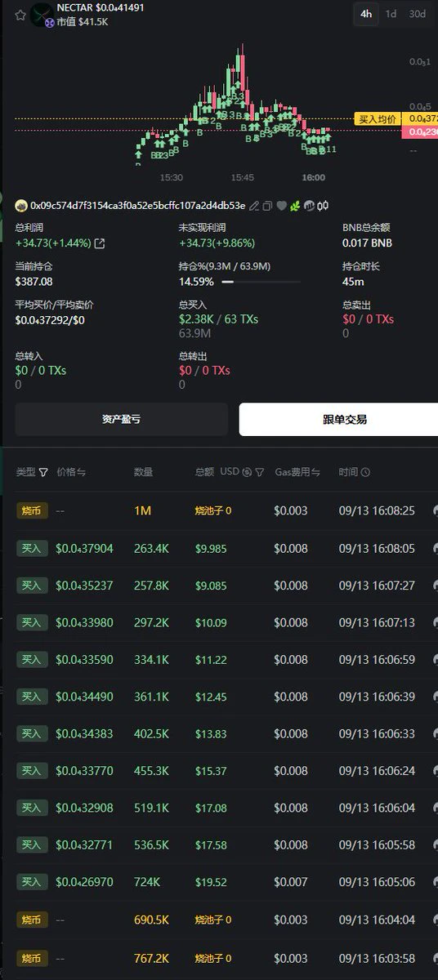The image size is (438, 980).
Task: Click NECTAR price in header
Action: tap(121, 7)
